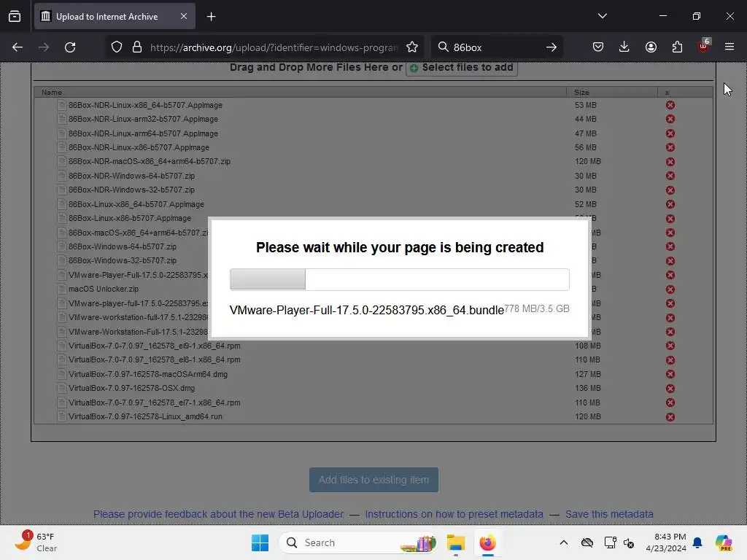Open tracking protection shield info

(117, 47)
